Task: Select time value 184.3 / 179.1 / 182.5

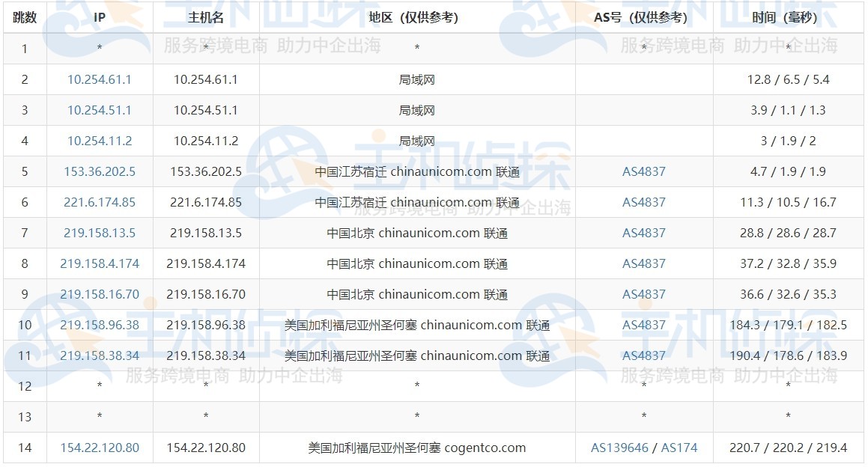Action: click(x=789, y=325)
